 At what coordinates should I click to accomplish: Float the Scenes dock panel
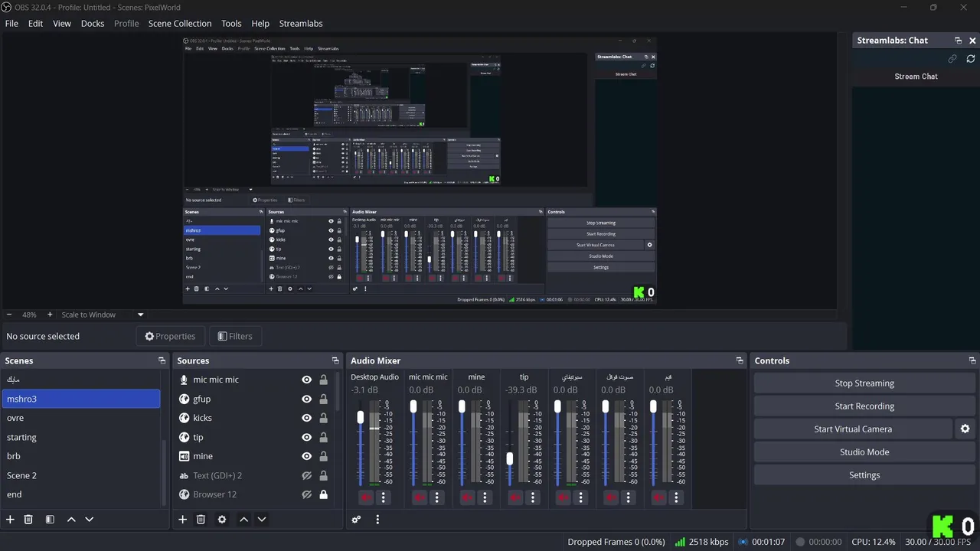coord(162,360)
